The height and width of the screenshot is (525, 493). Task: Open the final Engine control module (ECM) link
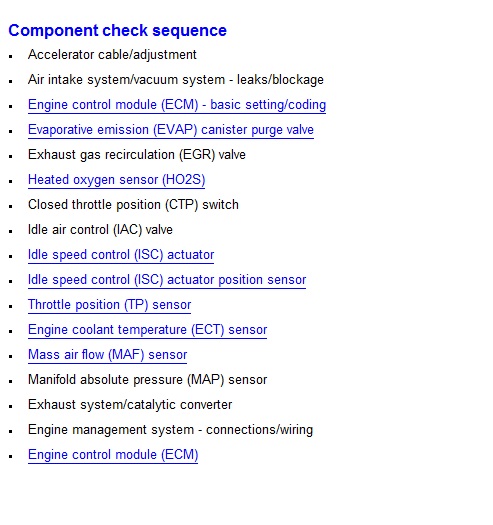tap(113, 455)
